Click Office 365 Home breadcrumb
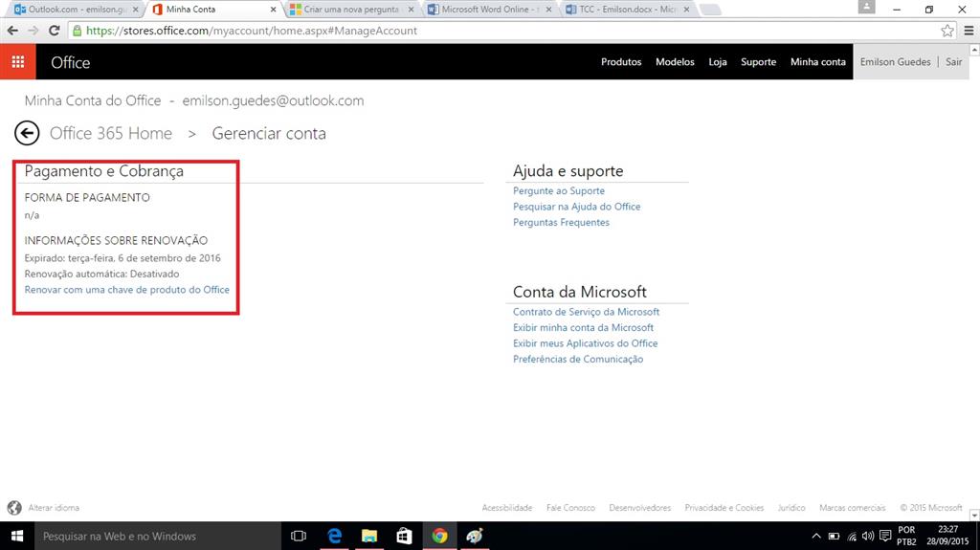The height and width of the screenshot is (550, 980). point(111,133)
